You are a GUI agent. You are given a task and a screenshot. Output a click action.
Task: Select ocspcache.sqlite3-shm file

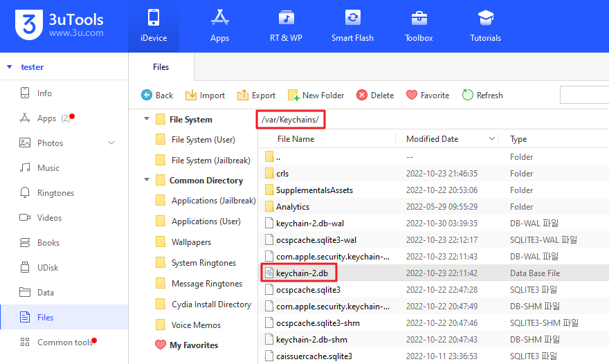433,323
